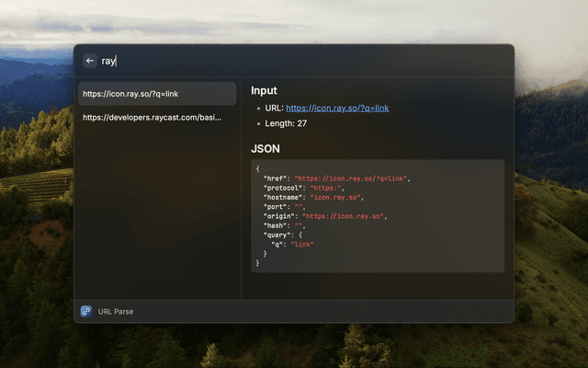Image resolution: width=588 pixels, height=368 pixels.
Task: Open the icon.ray.so URL hyperlink
Action: 337,108
